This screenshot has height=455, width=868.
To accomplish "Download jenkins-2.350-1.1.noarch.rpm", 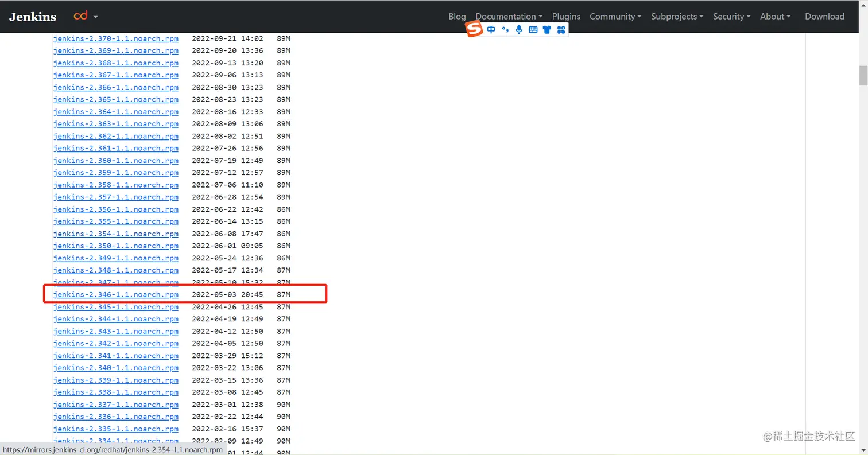I will point(116,246).
